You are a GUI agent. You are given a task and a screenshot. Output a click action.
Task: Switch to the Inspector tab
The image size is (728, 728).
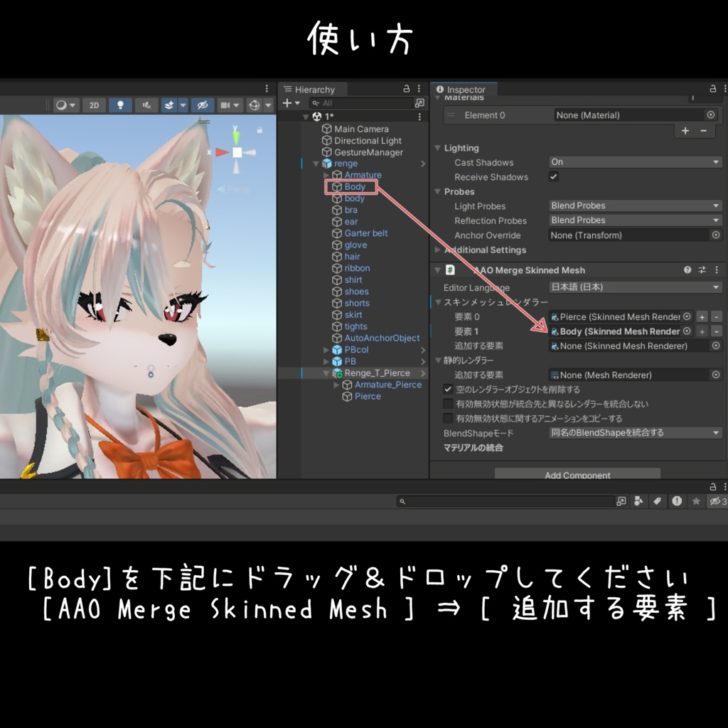tap(462, 90)
